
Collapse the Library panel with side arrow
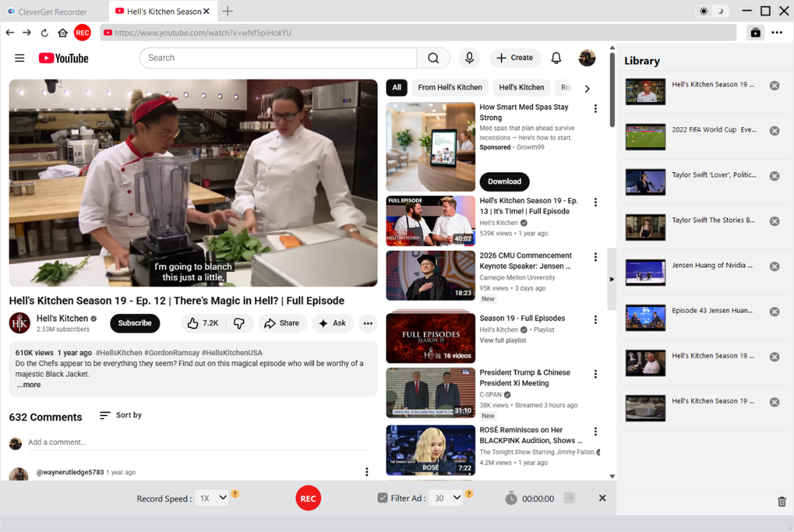pyautogui.click(x=611, y=279)
